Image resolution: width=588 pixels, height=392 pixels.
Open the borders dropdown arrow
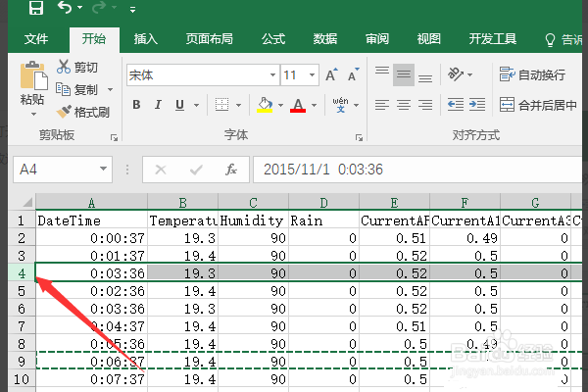[x=238, y=105]
